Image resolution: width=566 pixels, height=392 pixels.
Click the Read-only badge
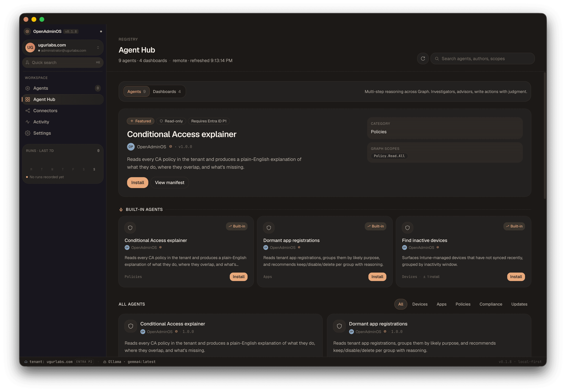[x=171, y=121]
